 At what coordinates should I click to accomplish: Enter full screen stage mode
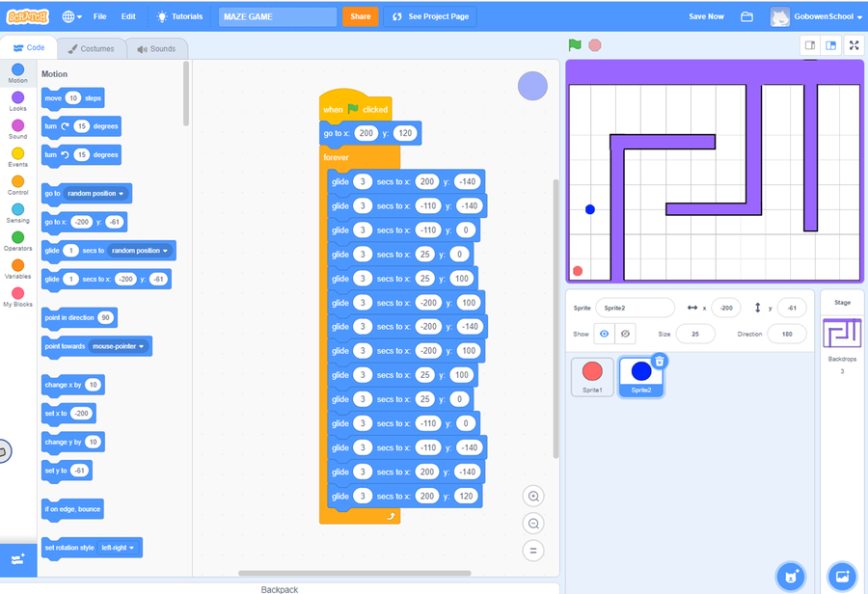pos(854,45)
